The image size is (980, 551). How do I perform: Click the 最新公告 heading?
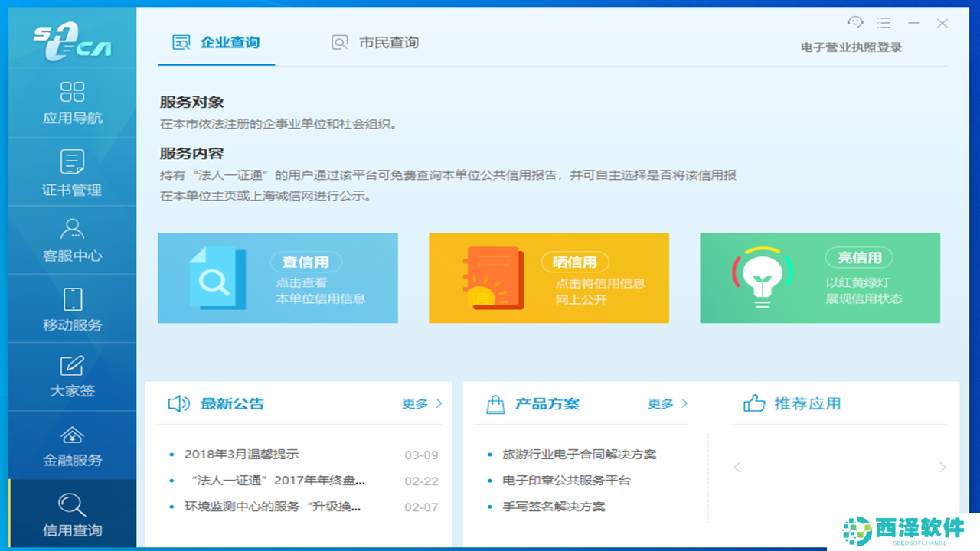[x=232, y=404]
